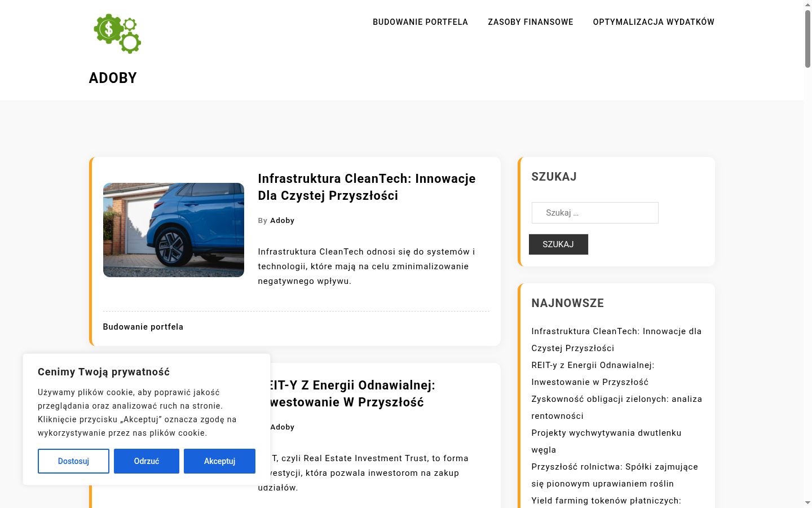Click the CleanTech excerpt starting Infrastruktura CleanTech odnosi się
The image size is (812, 508).
tap(367, 266)
